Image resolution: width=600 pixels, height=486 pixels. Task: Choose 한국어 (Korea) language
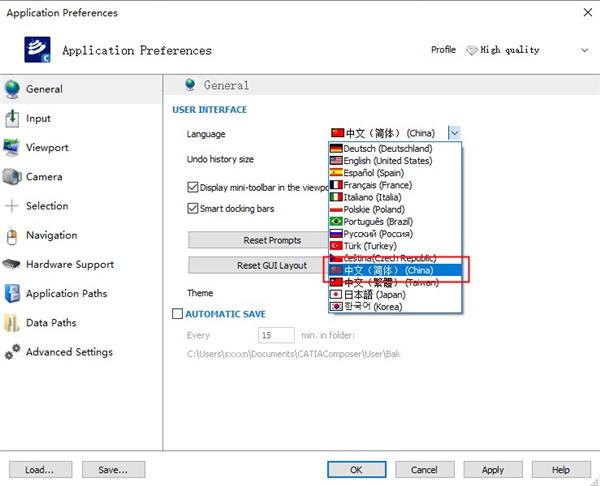pyautogui.click(x=395, y=307)
